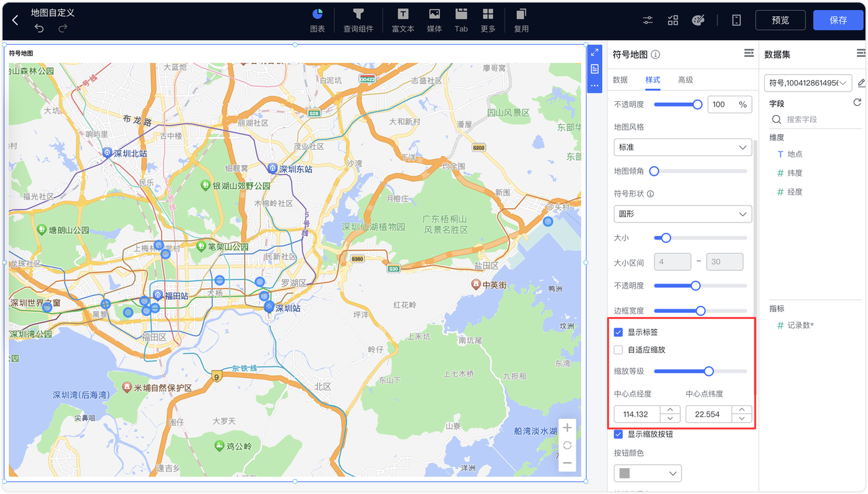Switch to the 样式 tab
The image size is (868, 494).
point(652,80)
